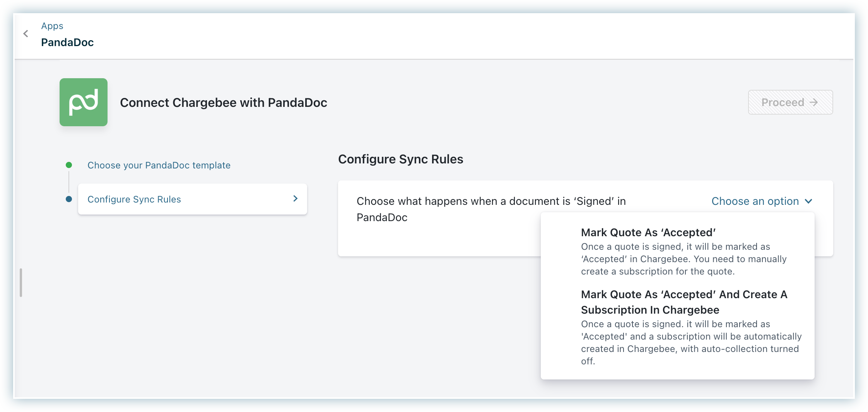Screen dimensions: 868x412
Task: Go to the Apps breadcrumb link
Action: click(x=52, y=26)
